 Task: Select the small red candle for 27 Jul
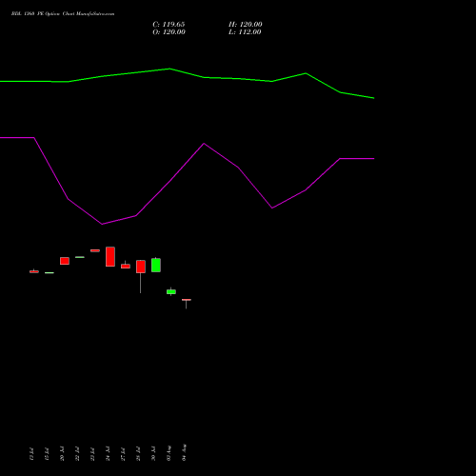coord(126,266)
